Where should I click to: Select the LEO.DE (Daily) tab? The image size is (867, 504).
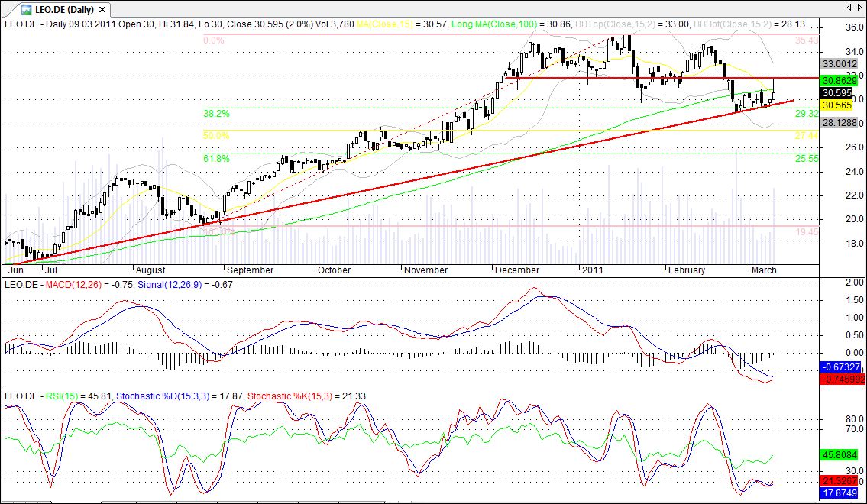coord(64,9)
